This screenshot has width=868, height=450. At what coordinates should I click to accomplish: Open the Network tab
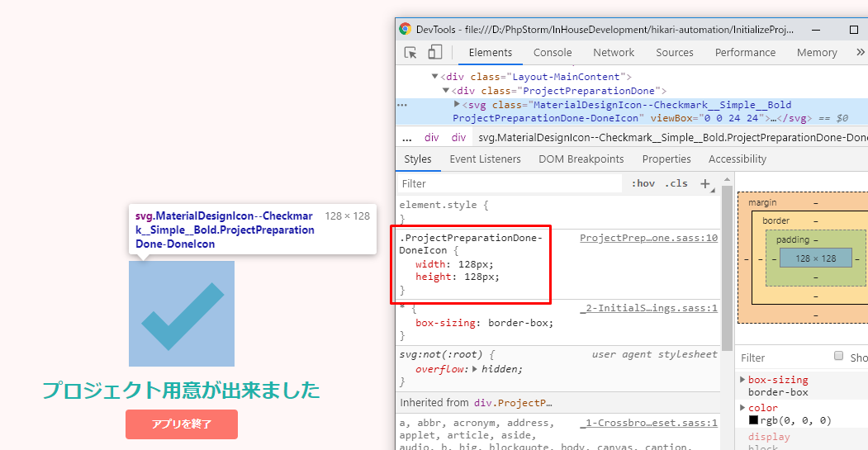point(614,53)
